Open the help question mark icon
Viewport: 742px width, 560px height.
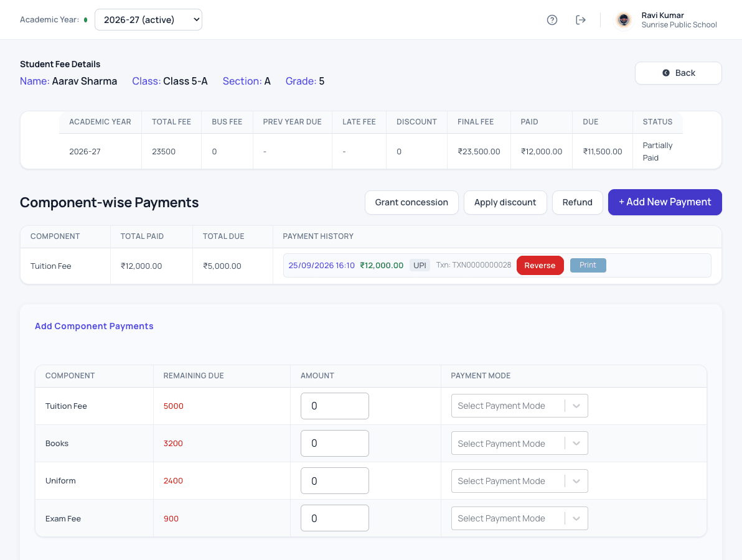(x=552, y=20)
